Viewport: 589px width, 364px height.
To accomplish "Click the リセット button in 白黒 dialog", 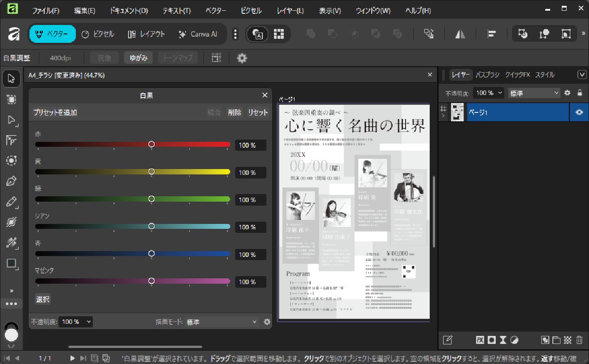I will tap(258, 112).
